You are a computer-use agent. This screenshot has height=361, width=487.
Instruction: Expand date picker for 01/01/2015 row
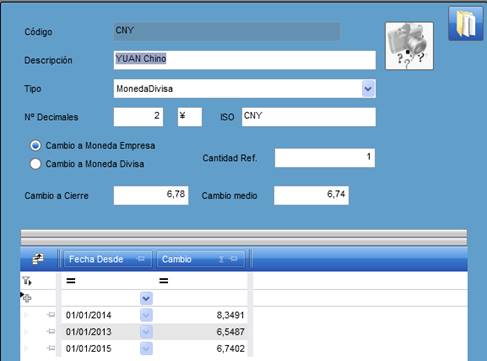[146, 349]
